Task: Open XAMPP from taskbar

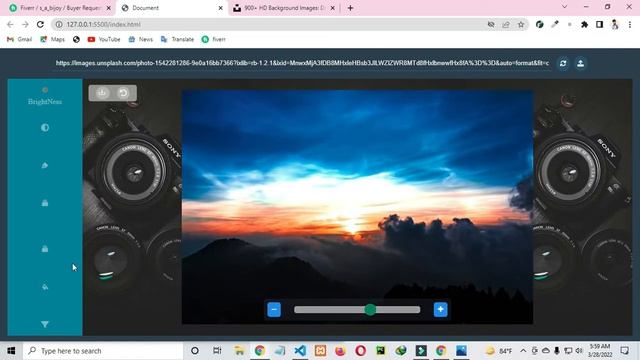Action: (x=320, y=351)
